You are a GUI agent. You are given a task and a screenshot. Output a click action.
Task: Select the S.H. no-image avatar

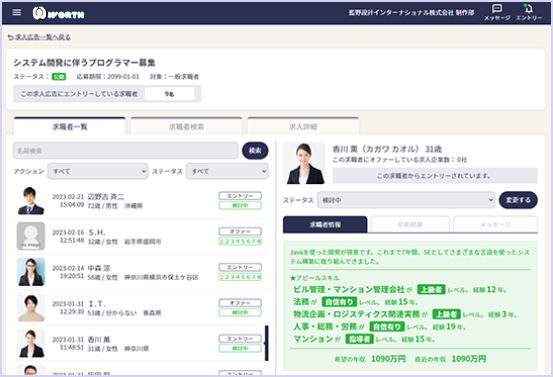point(31,236)
